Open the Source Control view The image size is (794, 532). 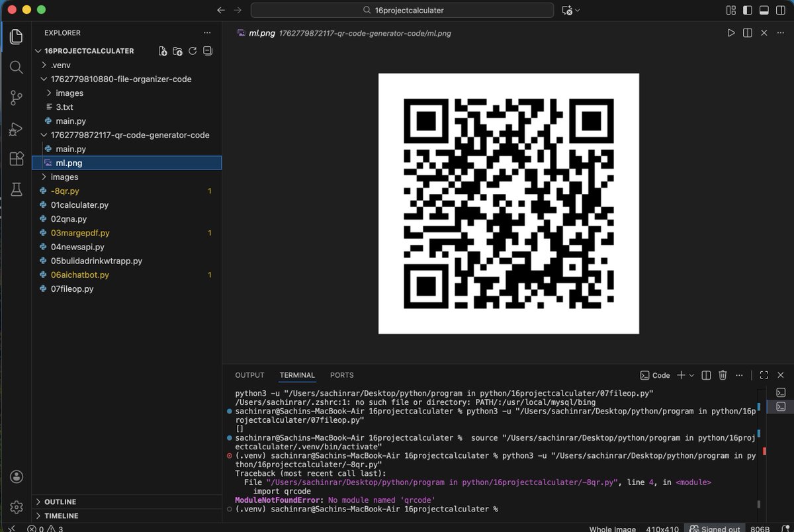pos(16,98)
